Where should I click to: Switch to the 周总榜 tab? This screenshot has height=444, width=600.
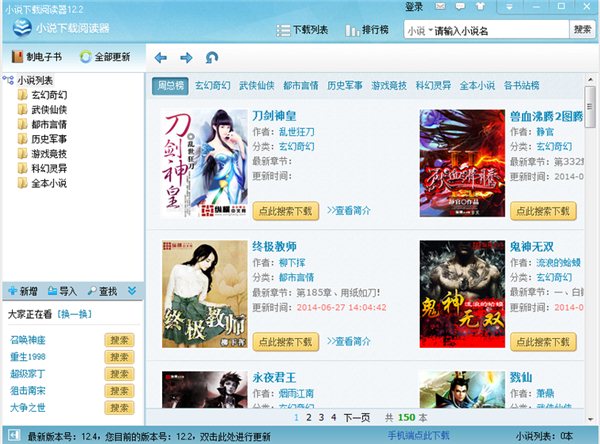coord(170,86)
